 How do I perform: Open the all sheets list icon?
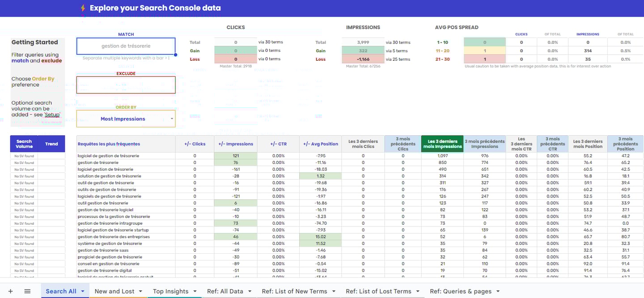27,291
